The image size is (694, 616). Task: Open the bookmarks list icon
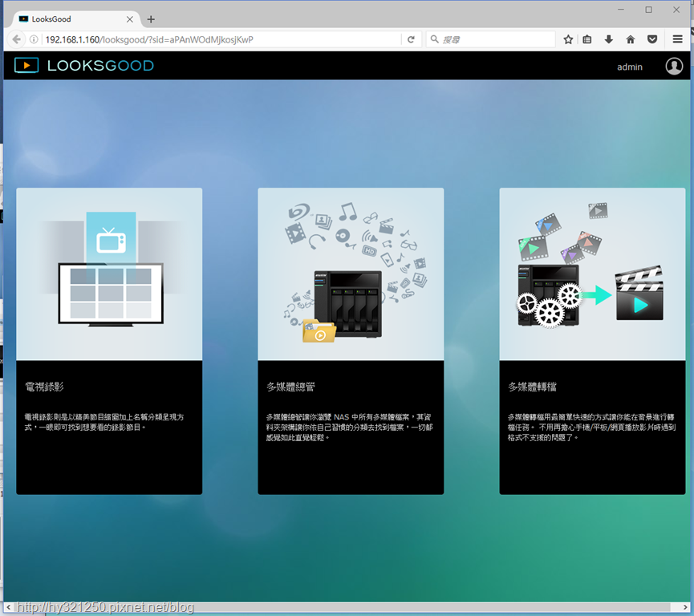(586, 39)
